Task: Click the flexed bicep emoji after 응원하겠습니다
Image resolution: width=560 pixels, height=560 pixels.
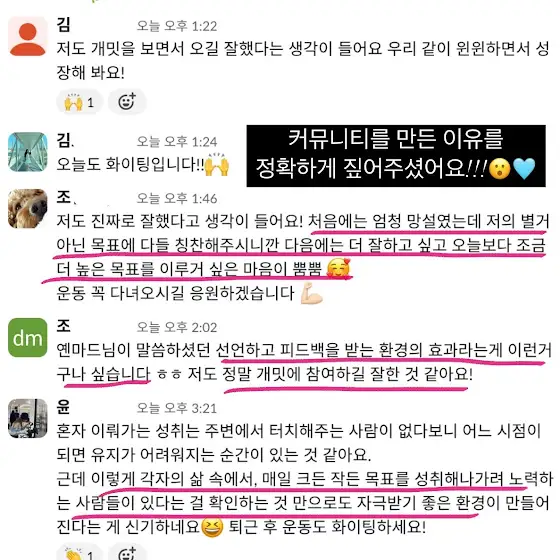Action: click(x=311, y=293)
